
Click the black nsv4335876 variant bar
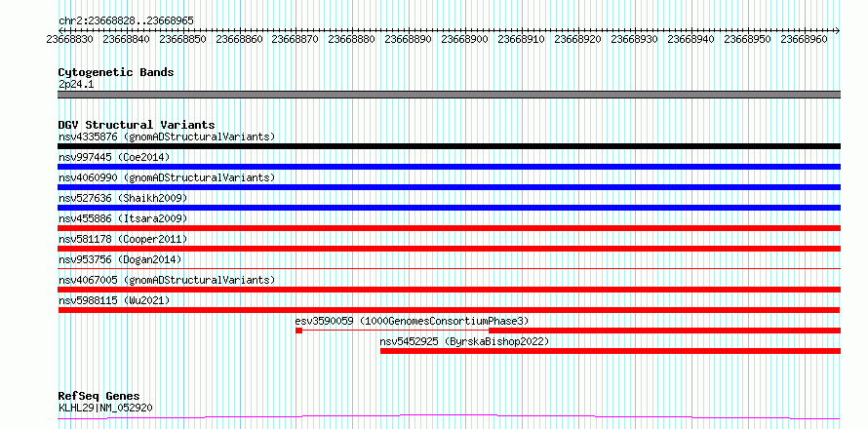[449, 146]
